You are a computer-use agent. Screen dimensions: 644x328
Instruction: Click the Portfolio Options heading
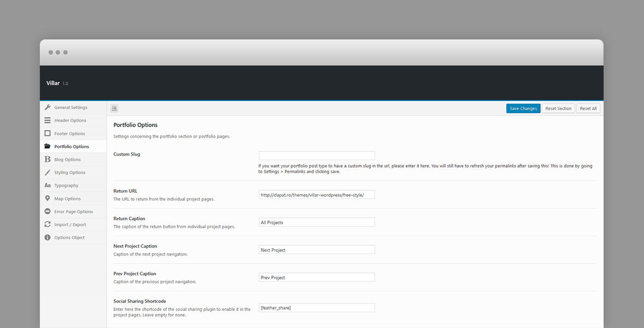(135, 125)
